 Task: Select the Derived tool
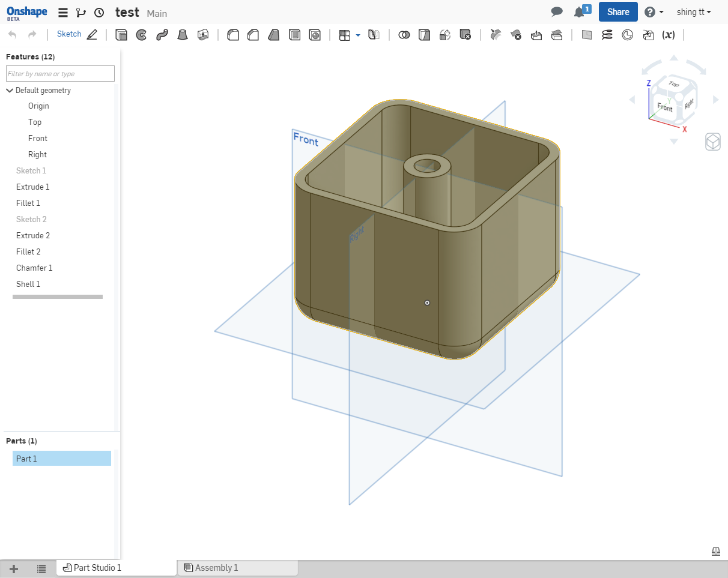tap(648, 35)
